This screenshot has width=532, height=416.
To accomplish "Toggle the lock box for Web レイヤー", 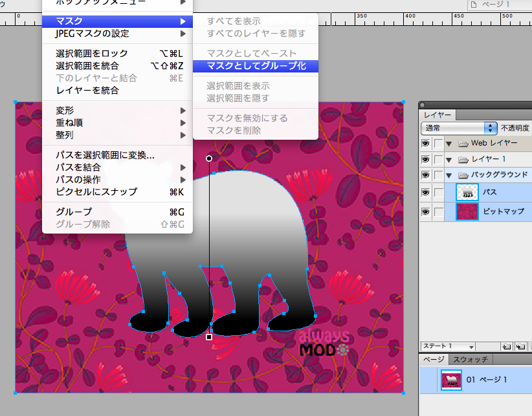I will tap(438, 143).
